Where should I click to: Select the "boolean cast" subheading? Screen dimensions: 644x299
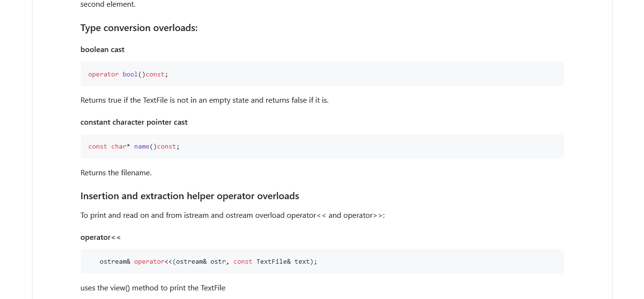click(102, 49)
